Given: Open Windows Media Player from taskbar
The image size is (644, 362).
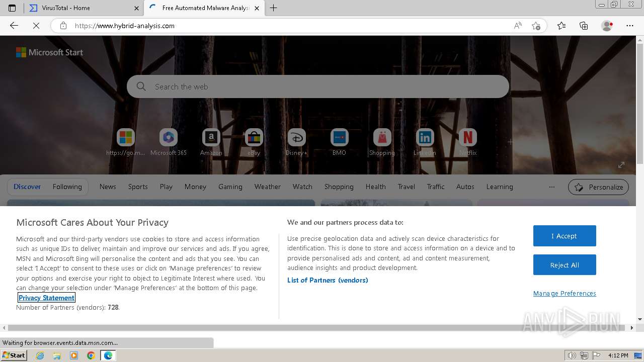Looking at the screenshot, I should click(x=74, y=355).
